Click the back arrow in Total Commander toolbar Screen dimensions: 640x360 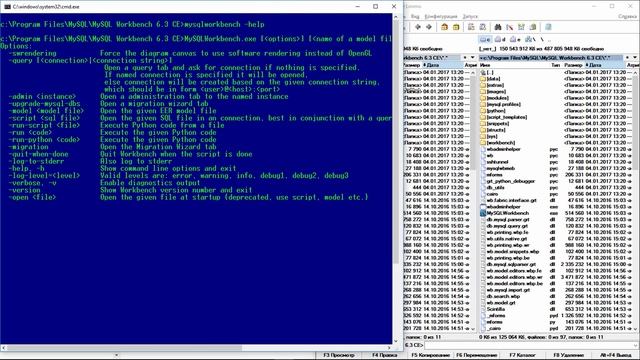418,27
